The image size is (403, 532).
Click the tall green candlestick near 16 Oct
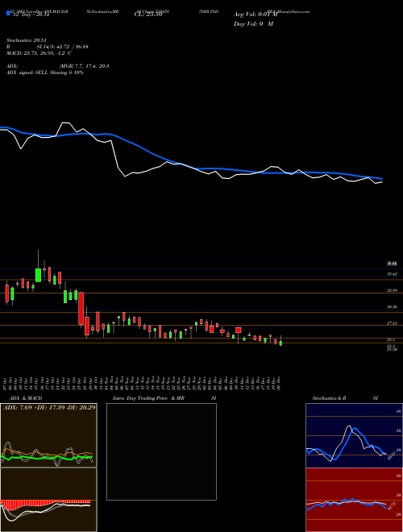click(39, 275)
